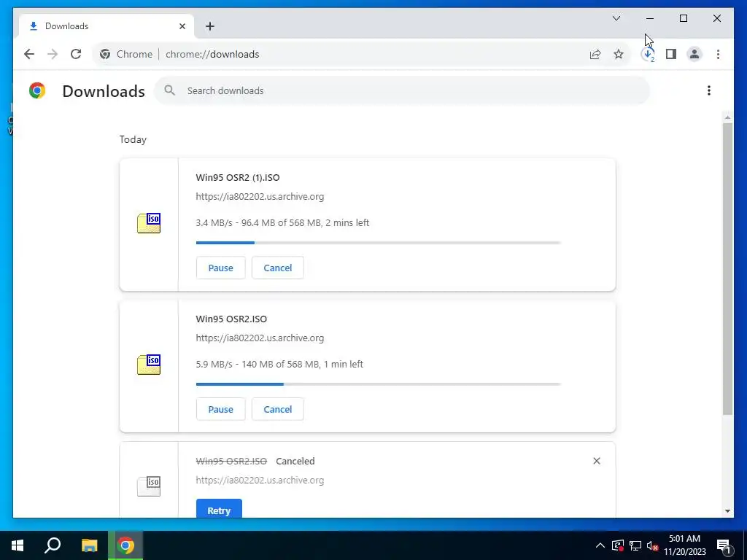
Task: Click the security alert tray icon
Action: tap(618, 545)
